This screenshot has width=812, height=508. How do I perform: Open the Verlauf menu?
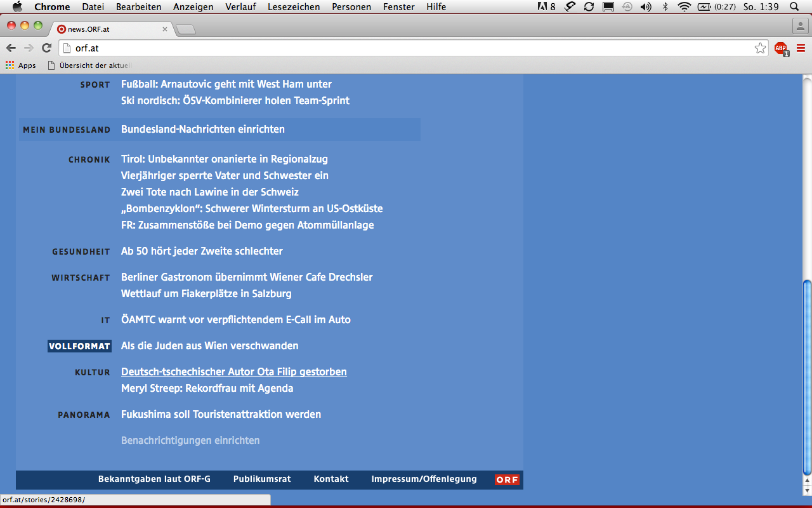point(241,7)
